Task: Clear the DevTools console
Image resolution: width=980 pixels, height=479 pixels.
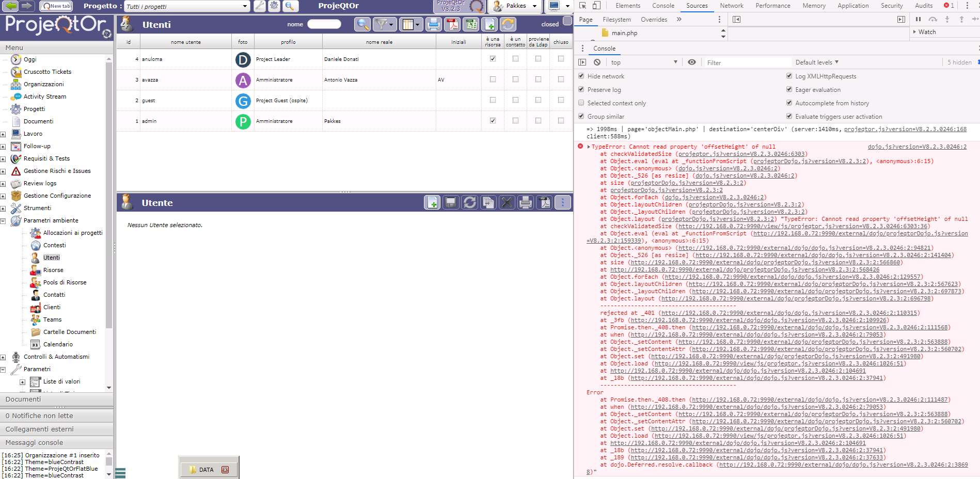Action: click(597, 62)
